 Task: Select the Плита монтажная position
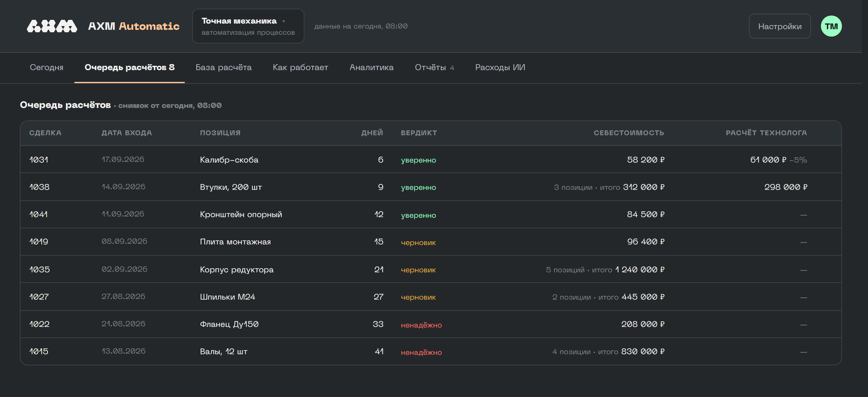coord(235,242)
